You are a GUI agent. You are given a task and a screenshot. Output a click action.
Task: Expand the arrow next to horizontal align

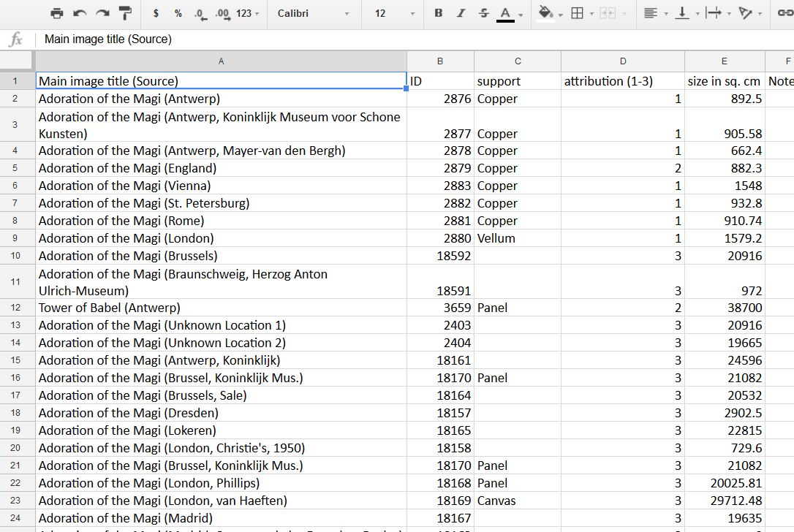[666, 14]
